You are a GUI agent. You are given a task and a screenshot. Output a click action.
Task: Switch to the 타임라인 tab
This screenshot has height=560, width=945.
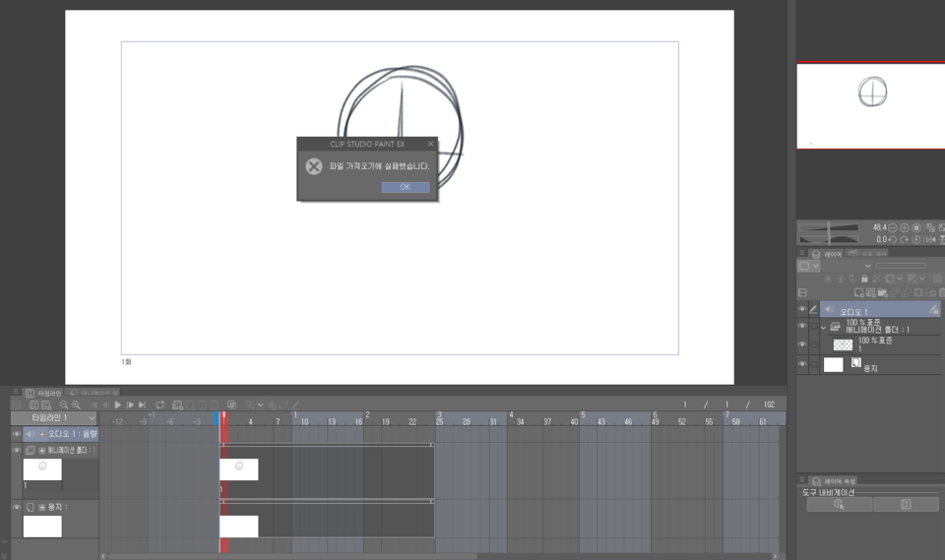[43, 393]
